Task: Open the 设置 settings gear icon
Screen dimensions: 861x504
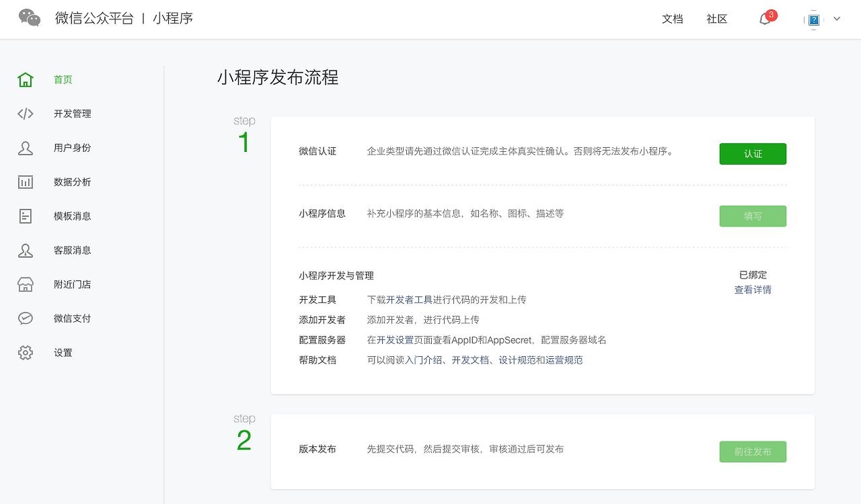Action: (25, 352)
